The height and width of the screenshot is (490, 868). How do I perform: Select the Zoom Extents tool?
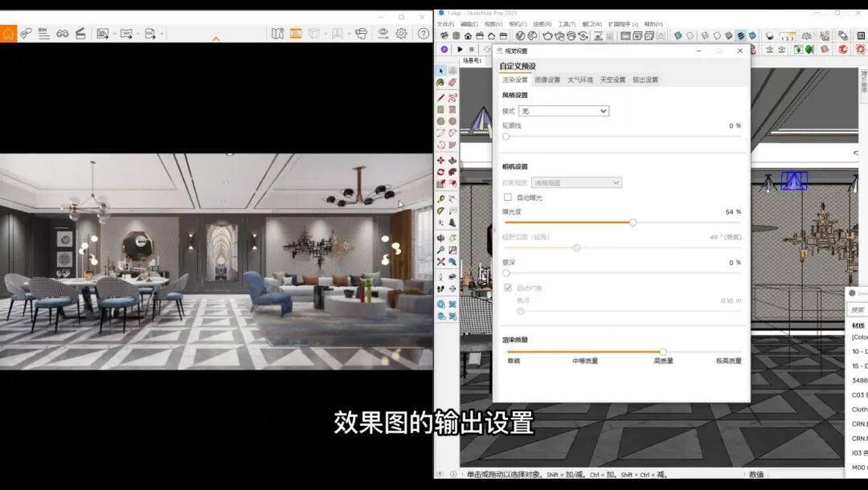pos(440,262)
